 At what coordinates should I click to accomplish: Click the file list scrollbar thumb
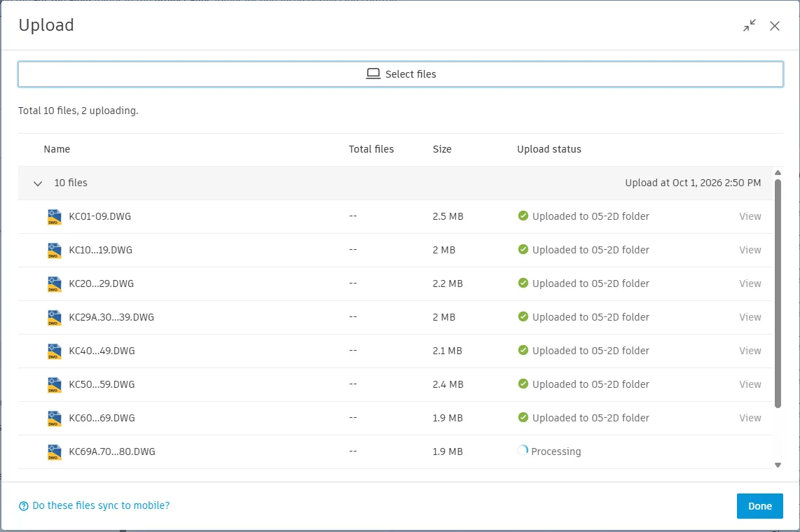pos(778,293)
